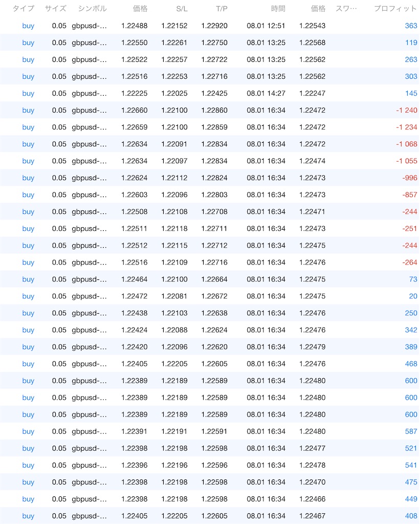Select the profit value 342

tap(411, 330)
